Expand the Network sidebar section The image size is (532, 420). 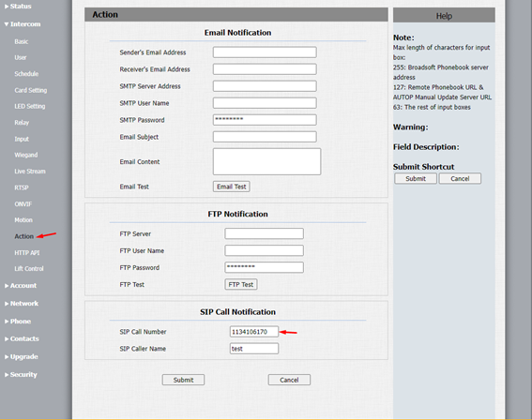22,304
